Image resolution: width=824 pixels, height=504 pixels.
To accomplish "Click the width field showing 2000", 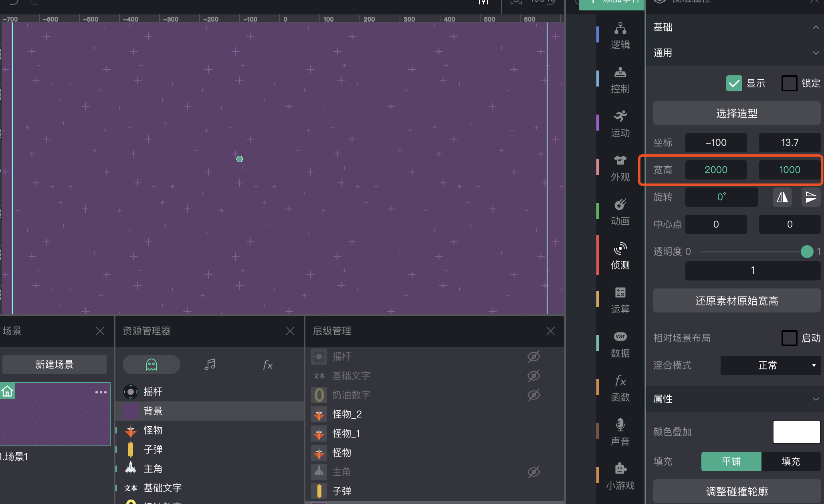I will pyautogui.click(x=716, y=170).
